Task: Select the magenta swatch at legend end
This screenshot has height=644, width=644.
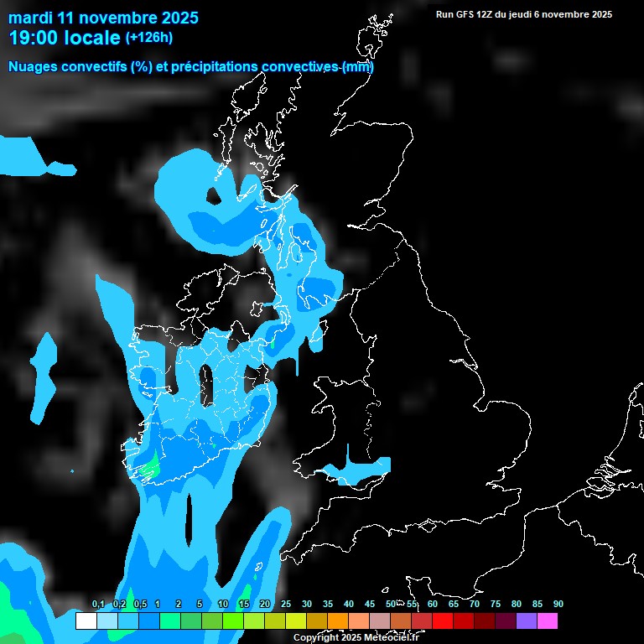Action: click(548, 621)
